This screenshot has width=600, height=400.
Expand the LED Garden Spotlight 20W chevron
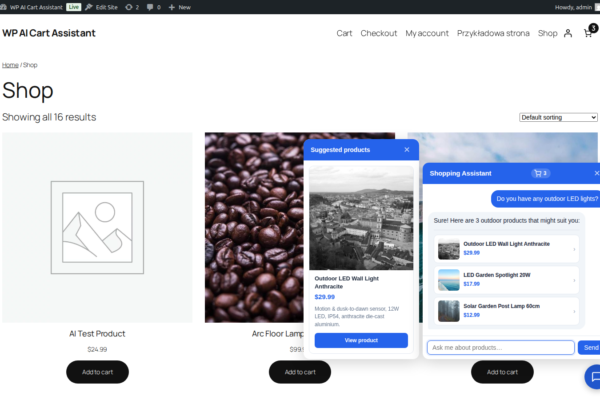[574, 281]
